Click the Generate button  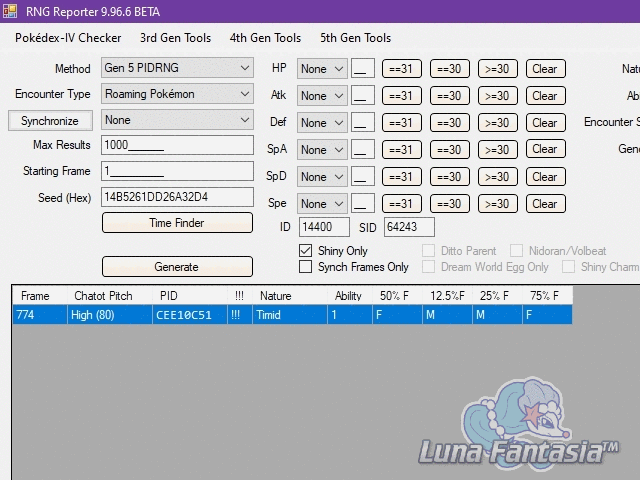[177, 267]
